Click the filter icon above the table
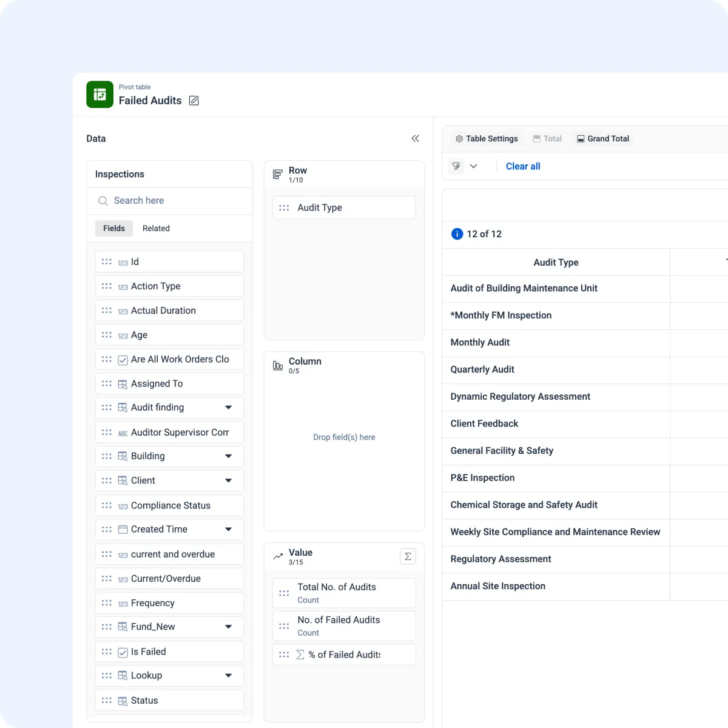This screenshot has width=728, height=728. [x=456, y=166]
